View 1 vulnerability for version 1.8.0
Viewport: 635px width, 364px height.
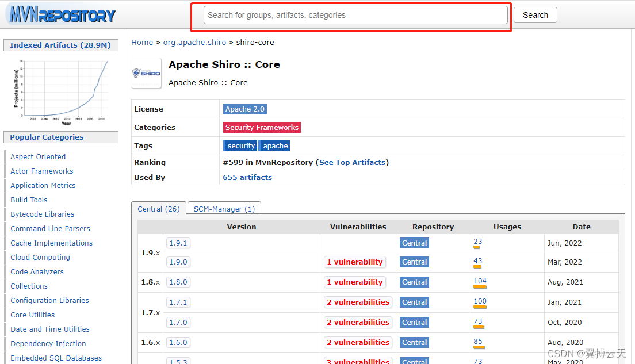[x=355, y=282]
